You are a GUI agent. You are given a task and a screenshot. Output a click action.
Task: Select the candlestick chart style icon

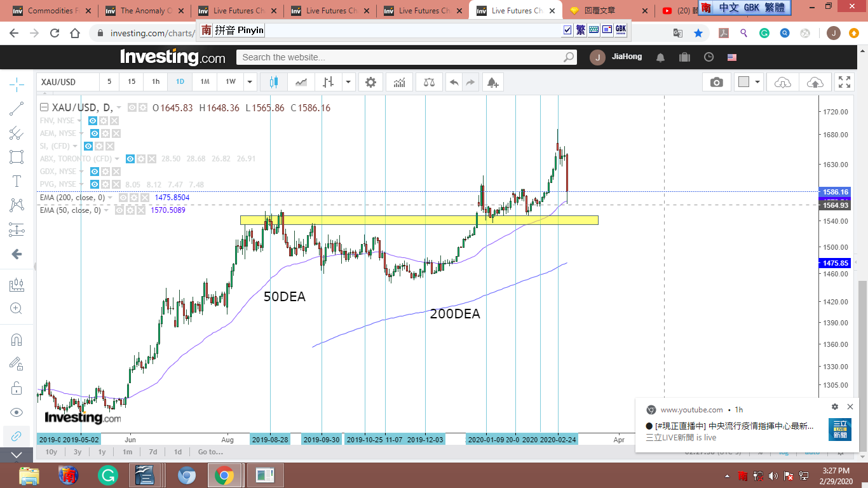274,82
